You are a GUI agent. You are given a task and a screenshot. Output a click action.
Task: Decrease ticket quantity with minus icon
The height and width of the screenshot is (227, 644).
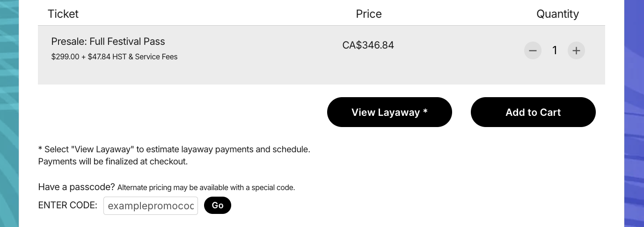[x=533, y=50]
